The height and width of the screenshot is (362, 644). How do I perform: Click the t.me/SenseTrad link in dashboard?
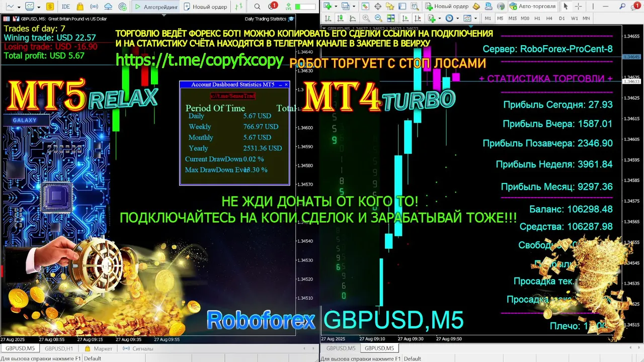pyautogui.click(x=233, y=96)
